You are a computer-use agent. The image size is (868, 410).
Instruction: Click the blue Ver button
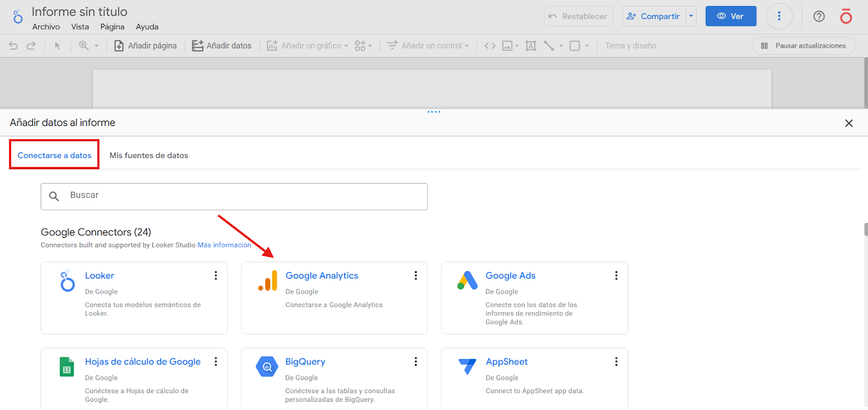click(731, 16)
